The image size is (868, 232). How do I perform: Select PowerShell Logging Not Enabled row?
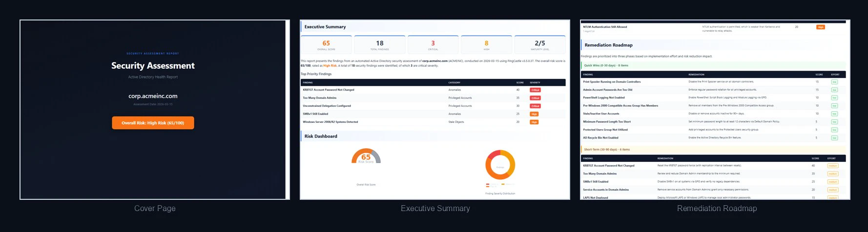[x=713, y=97]
